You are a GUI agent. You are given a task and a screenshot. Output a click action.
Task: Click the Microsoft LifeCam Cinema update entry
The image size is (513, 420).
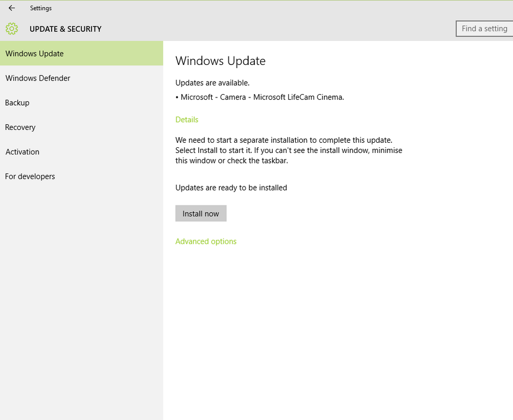pos(260,97)
